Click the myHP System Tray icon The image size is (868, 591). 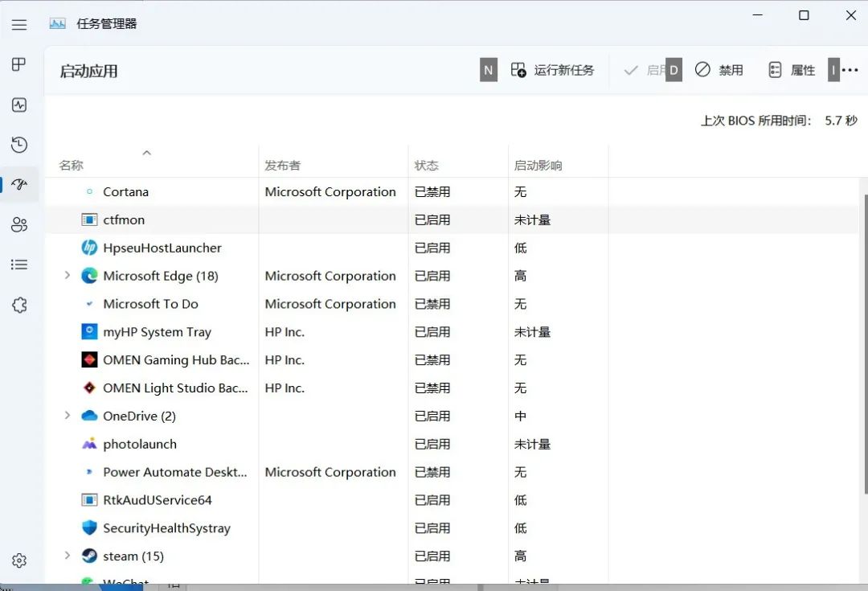click(x=89, y=331)
